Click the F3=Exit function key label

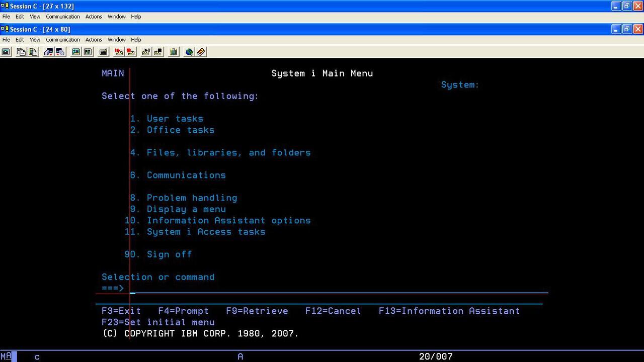coord(121,311)
